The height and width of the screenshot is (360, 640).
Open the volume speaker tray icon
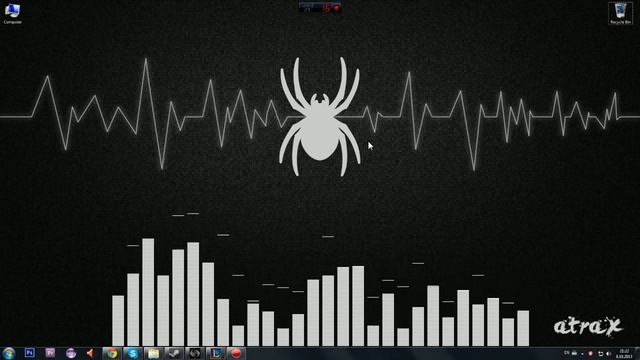608,353
